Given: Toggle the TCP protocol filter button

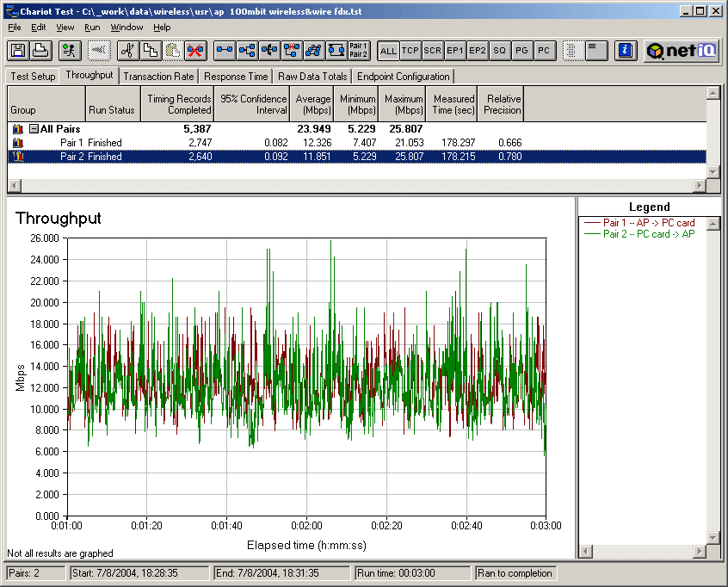Looking at the screenshot, I should click(x=410, y=51).
